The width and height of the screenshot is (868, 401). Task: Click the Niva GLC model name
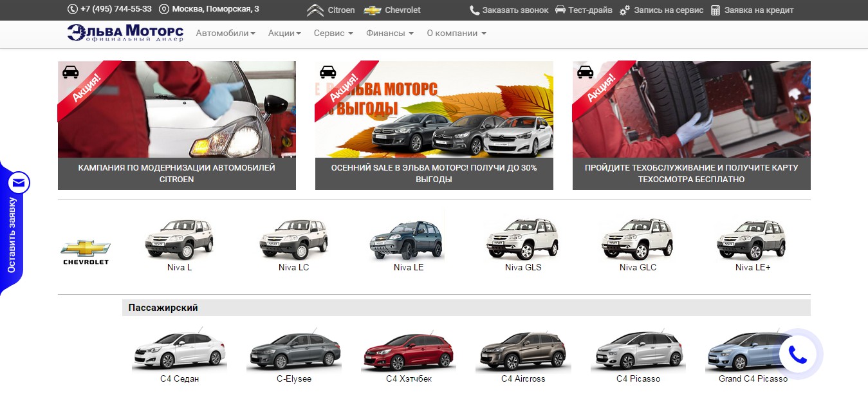(x=638, y=267)
